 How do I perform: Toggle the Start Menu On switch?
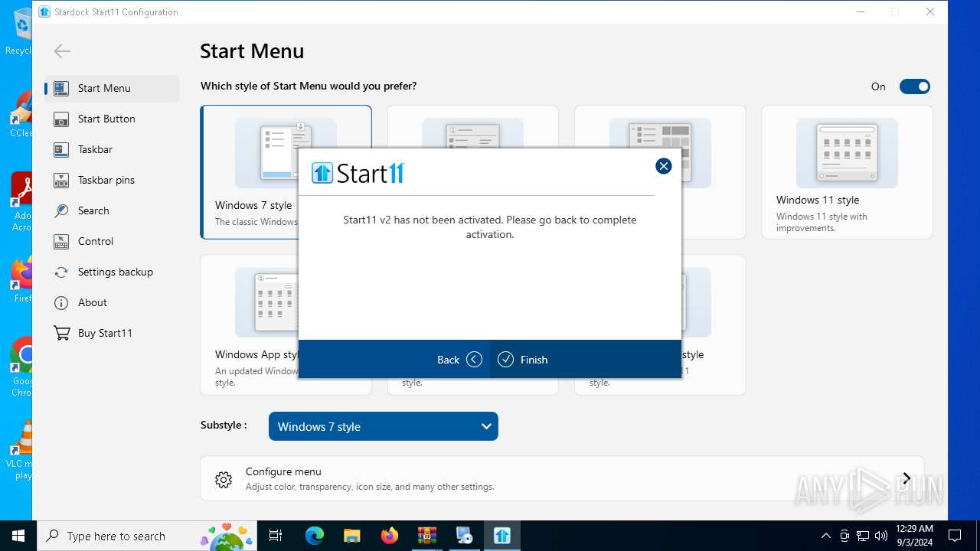click(x=914, y=86)
